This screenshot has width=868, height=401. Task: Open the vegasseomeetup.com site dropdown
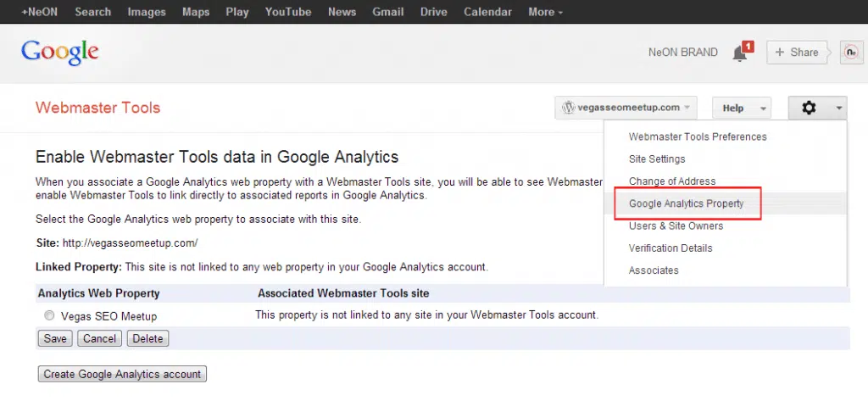tap(626, 108)
